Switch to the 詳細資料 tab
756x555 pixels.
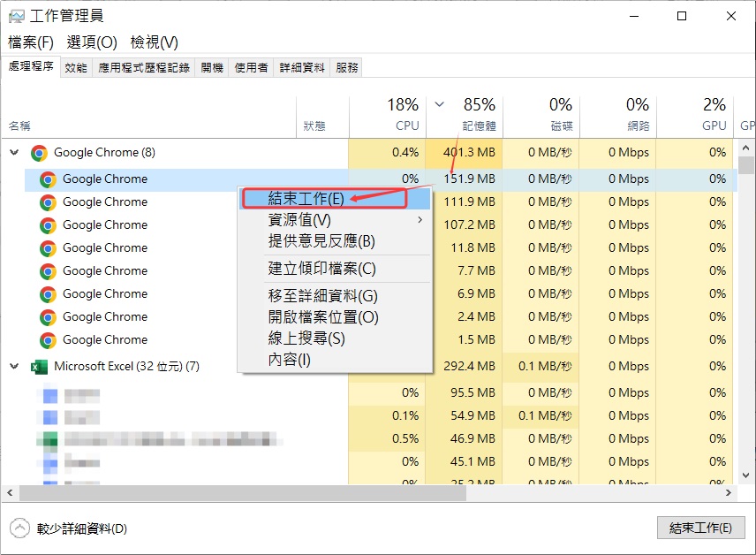(x=302, y=67)
